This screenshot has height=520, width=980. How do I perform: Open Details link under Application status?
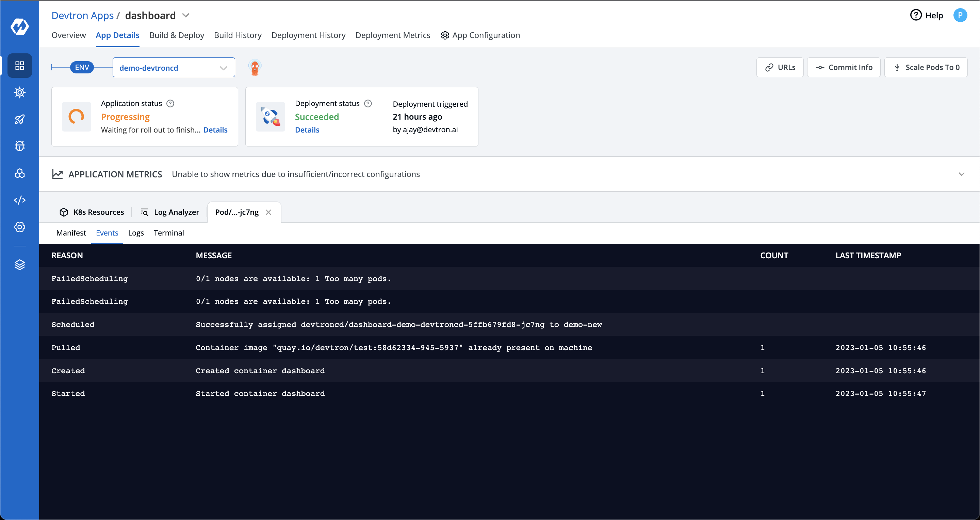pyautogui.click(x=215, y=129)
